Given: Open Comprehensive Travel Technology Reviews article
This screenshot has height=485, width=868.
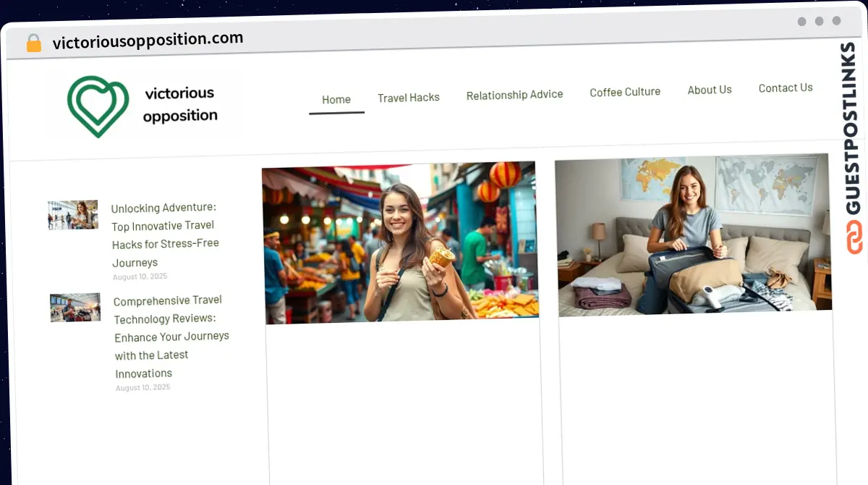Looking at the screenshot, I should tap(171, 336).
